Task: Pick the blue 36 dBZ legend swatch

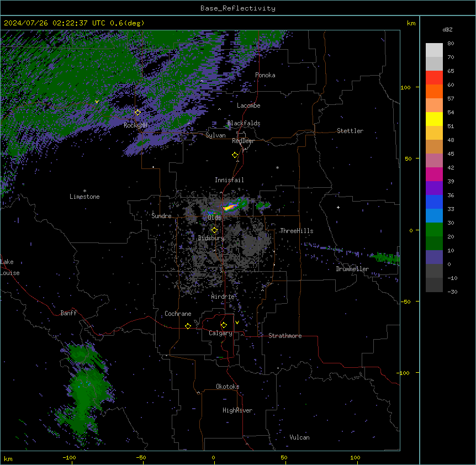Action: (434, 202)
